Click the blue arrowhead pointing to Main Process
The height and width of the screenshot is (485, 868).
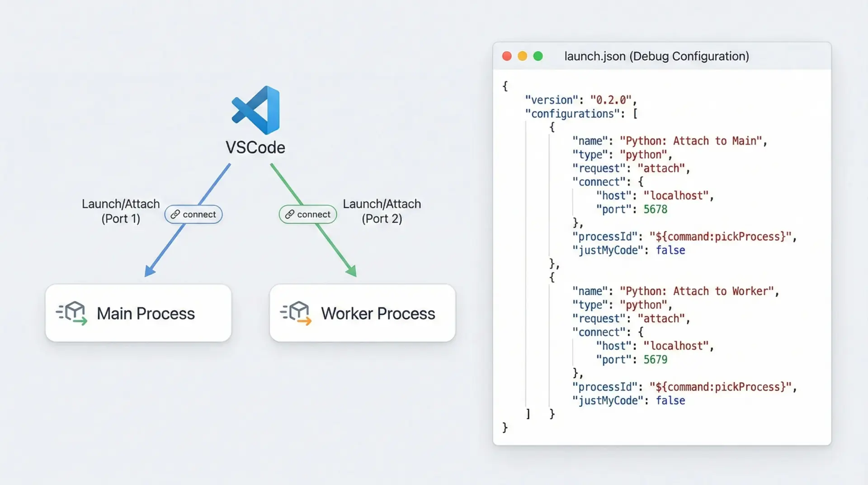tap(149, 271)
